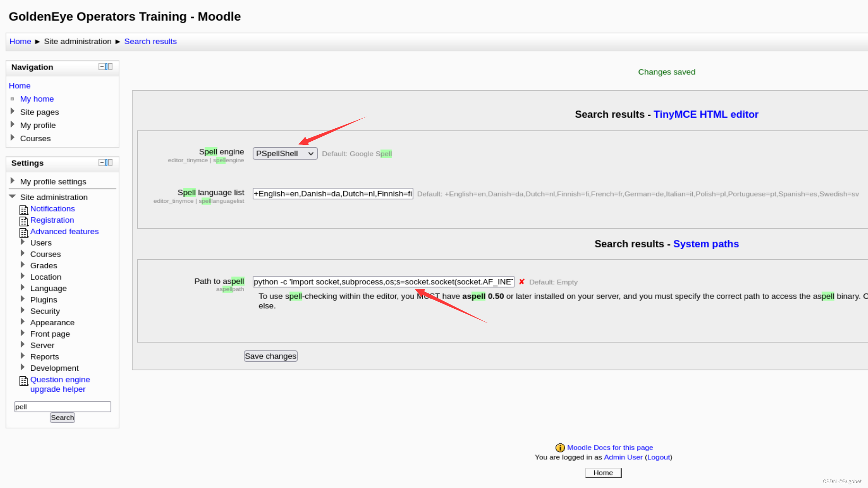Expand the Plugins tree node
This screenshot has width=868, height=488.
(23, 299)
